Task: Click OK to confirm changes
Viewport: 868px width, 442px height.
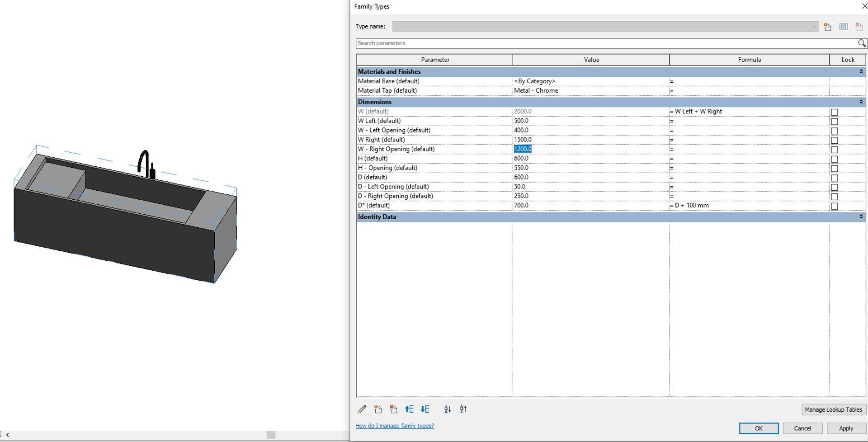Action: pos(759,428)
